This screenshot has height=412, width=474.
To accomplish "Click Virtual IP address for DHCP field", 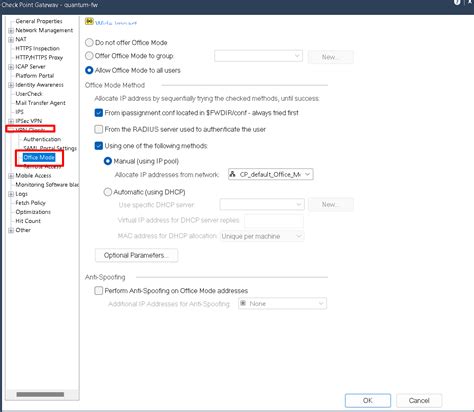I will tap(274, 220).
